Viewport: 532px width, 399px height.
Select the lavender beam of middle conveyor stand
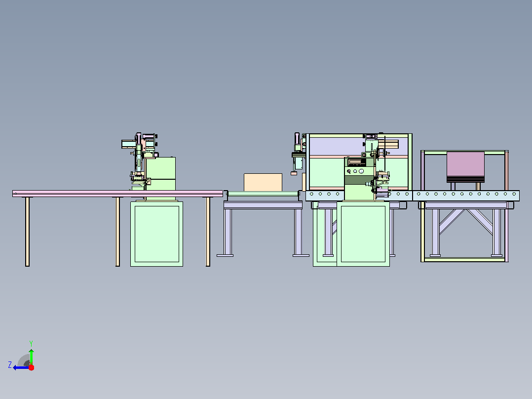tap(263, 205)
